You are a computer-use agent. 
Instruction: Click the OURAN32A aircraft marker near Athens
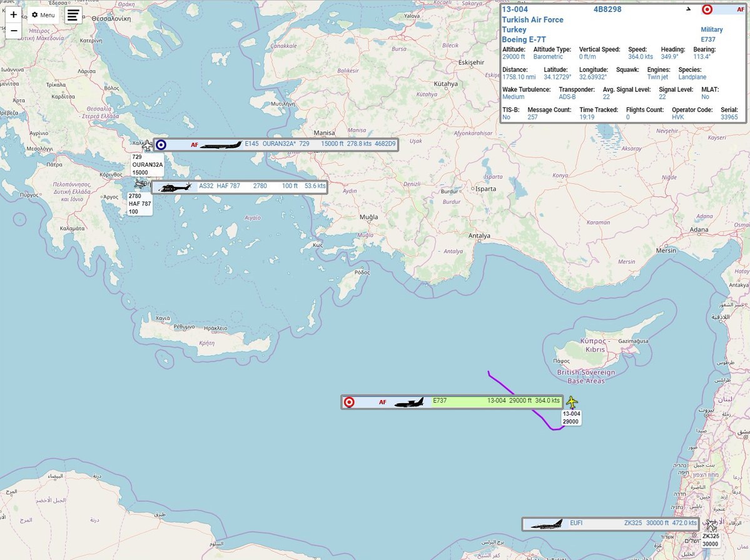pos(148,146)
